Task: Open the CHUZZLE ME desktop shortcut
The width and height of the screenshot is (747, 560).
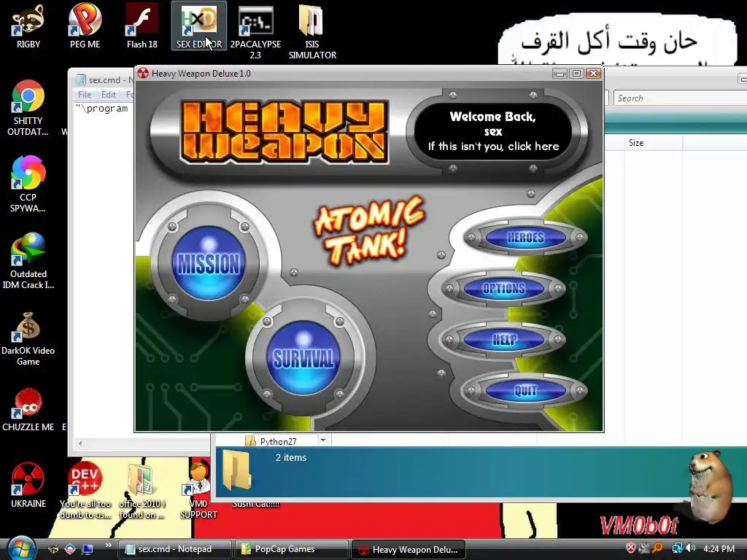Action: [28, 410]
